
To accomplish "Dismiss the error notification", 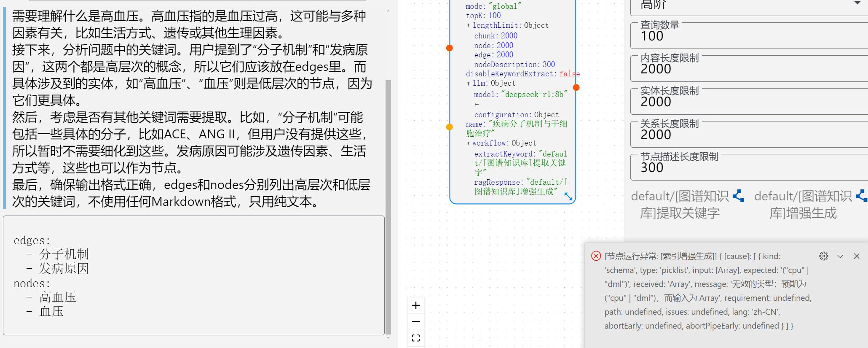I will 856,256.
